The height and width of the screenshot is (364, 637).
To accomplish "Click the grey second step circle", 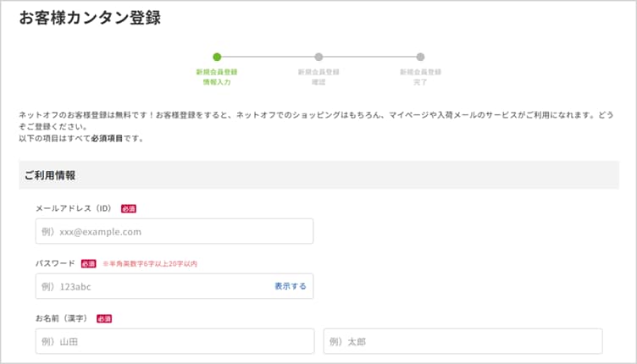I will (318, 57).
